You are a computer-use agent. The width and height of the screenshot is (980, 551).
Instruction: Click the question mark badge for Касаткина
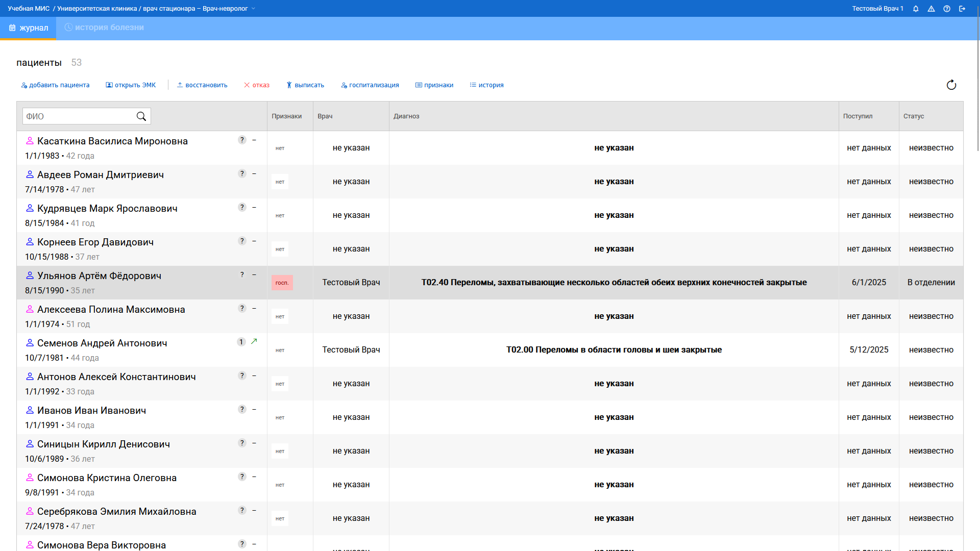(242, 140)
